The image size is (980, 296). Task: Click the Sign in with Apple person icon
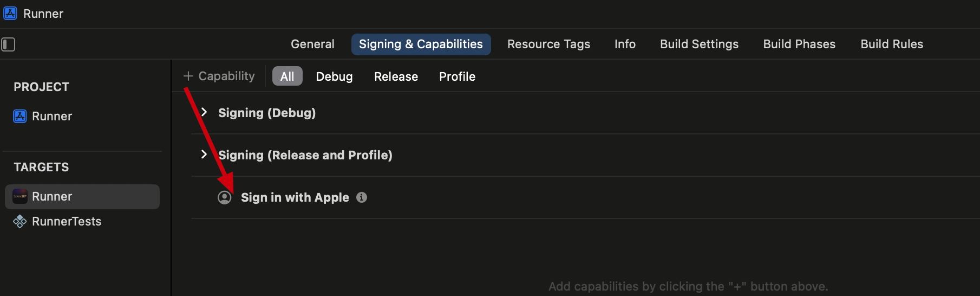coord(225,197)
